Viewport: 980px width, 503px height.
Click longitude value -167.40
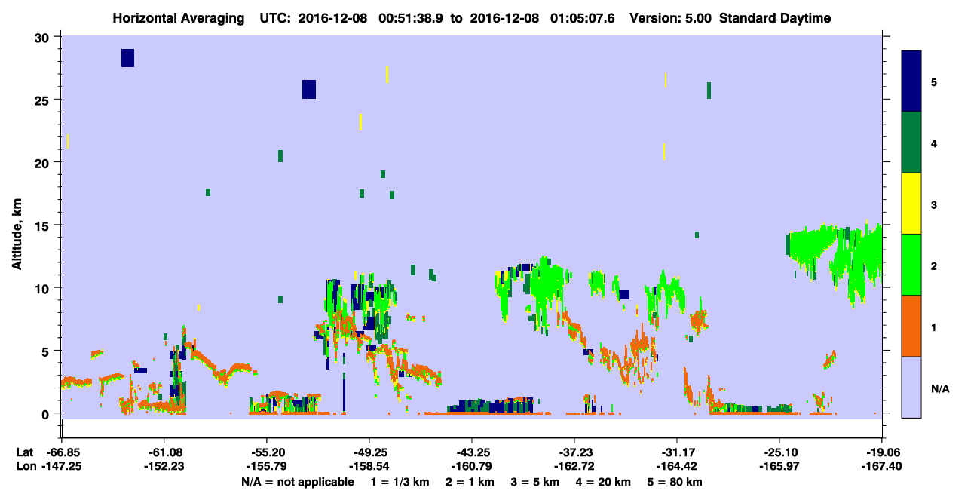[882, 467]
